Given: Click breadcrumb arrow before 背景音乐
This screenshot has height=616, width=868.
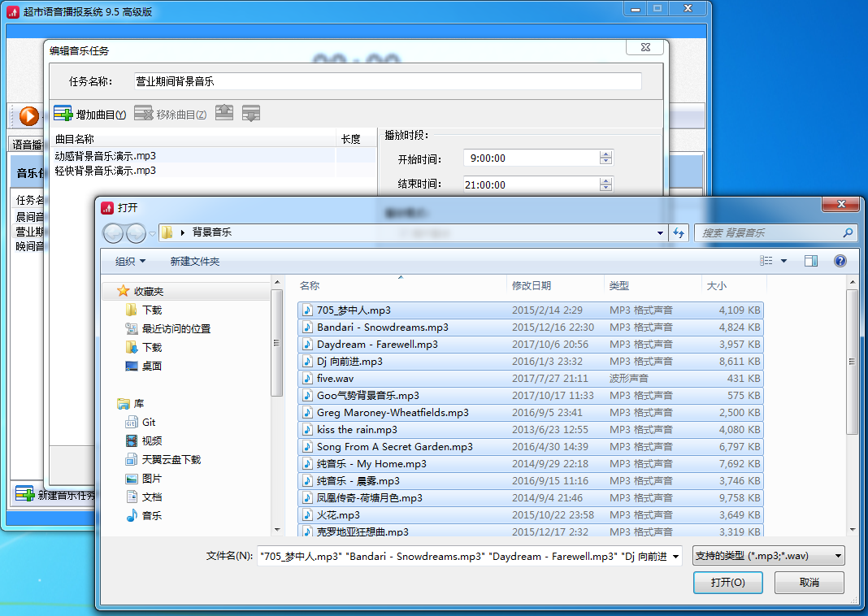Looking at the screenshot, I should click(x=183, y=233).
